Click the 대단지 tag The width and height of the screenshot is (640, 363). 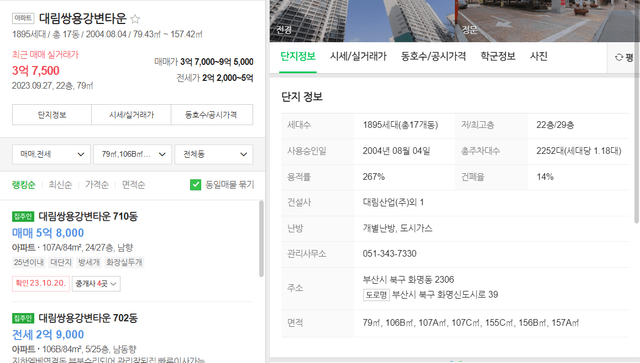coord(61,262)
